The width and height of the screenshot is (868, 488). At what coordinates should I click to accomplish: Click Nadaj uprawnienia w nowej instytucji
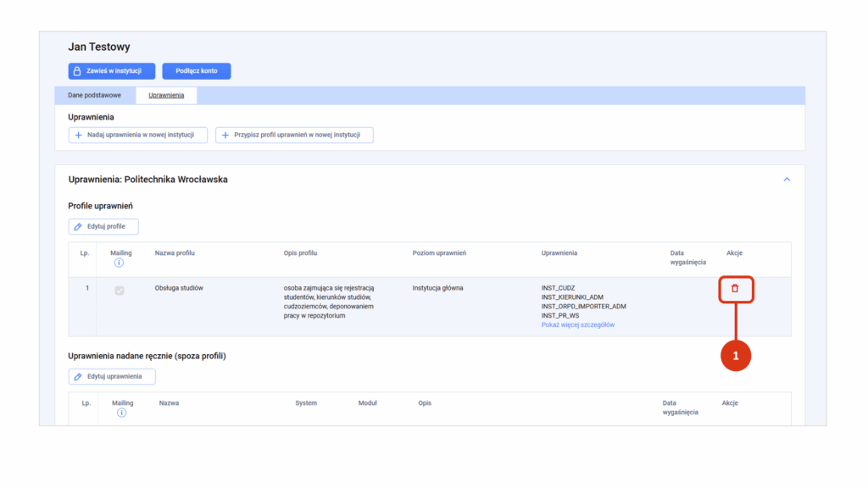tap(138, 135)
